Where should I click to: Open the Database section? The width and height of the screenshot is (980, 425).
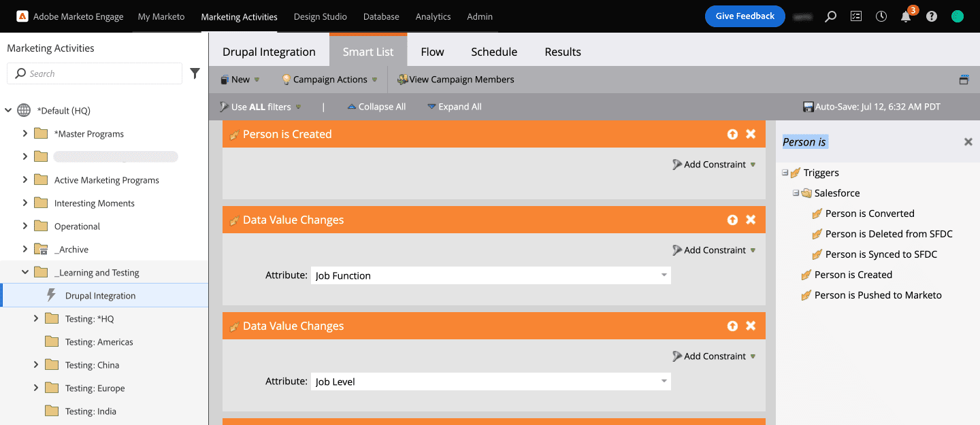[381, 16]
